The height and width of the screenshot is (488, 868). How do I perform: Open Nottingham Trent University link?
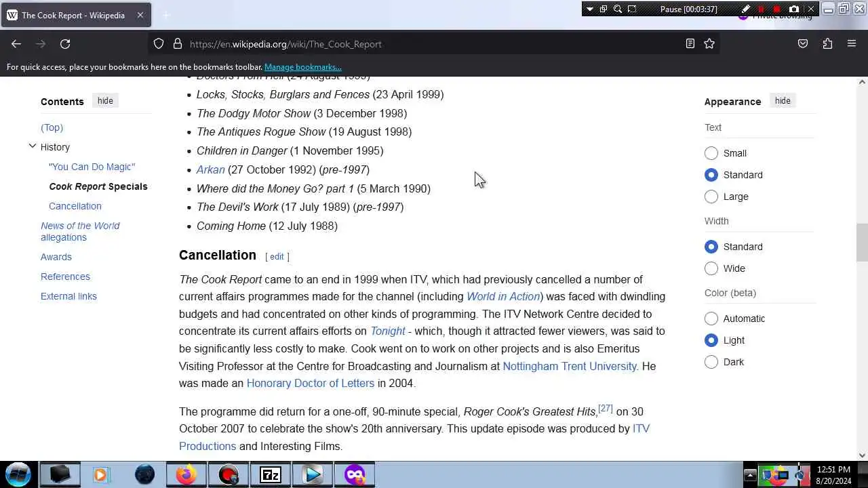point(570,366)
